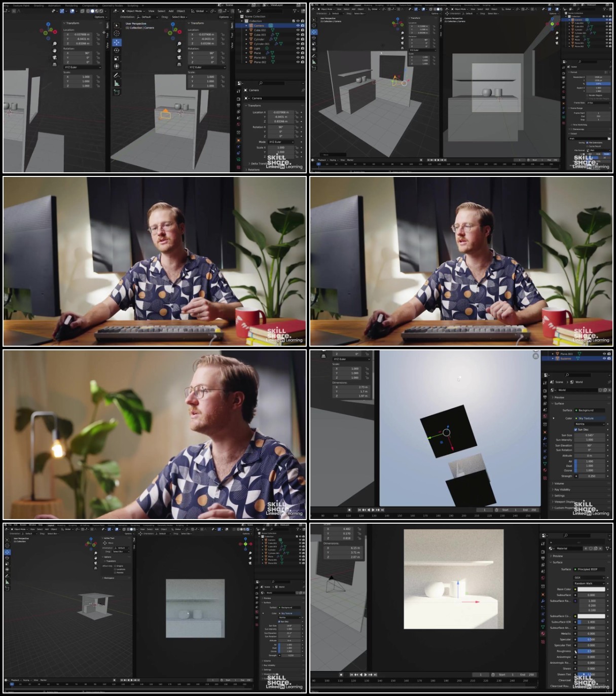Toggle camera view icon in the orange-camera viewport
Image resolution: width=616 pixels, height=696 pixels.
[x=179, y=57]
